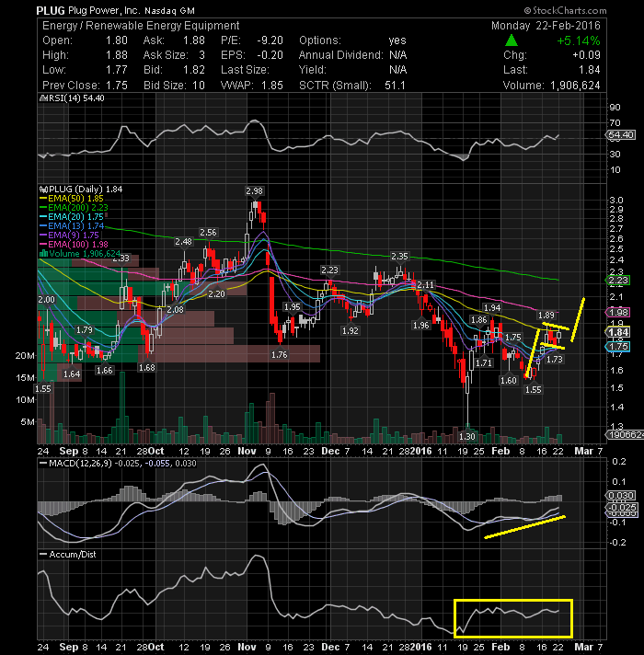The image size is (644, 655).
Task: Click the +5.14% percent change value
Action: coord(579,40)
